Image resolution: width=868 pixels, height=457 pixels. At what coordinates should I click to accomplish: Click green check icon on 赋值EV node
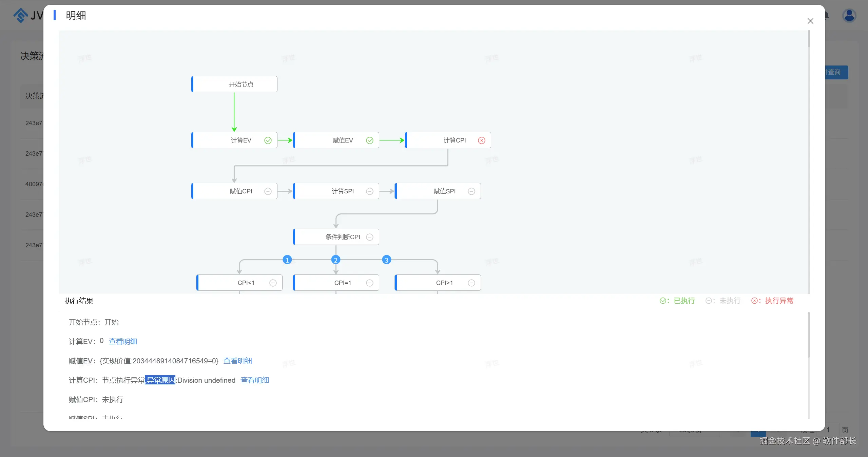tap(370, 140)
